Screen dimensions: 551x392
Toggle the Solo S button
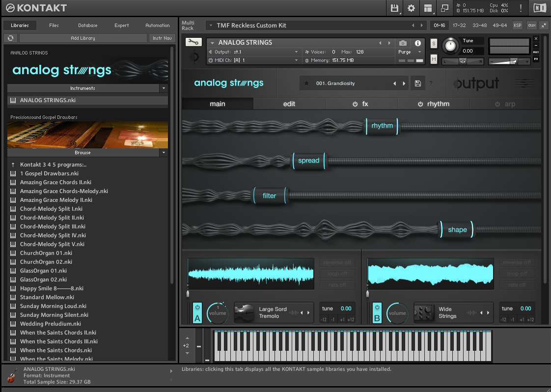click(x=434, y=44)
